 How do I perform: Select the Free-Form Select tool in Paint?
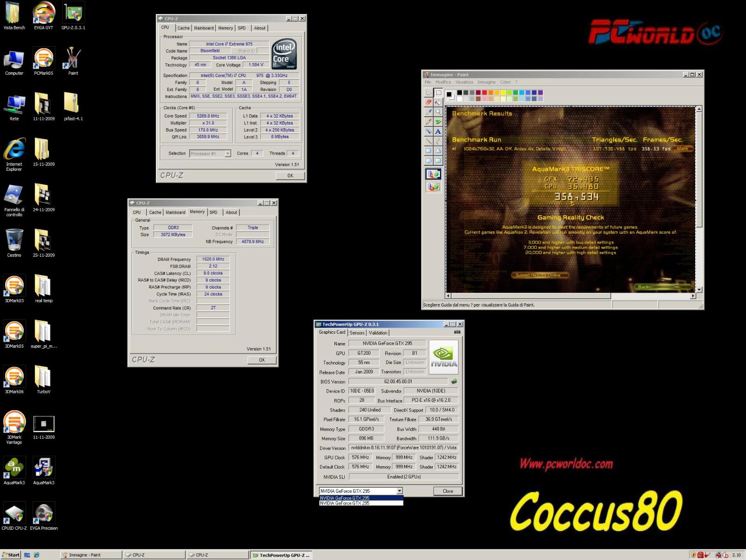[428, 92]
